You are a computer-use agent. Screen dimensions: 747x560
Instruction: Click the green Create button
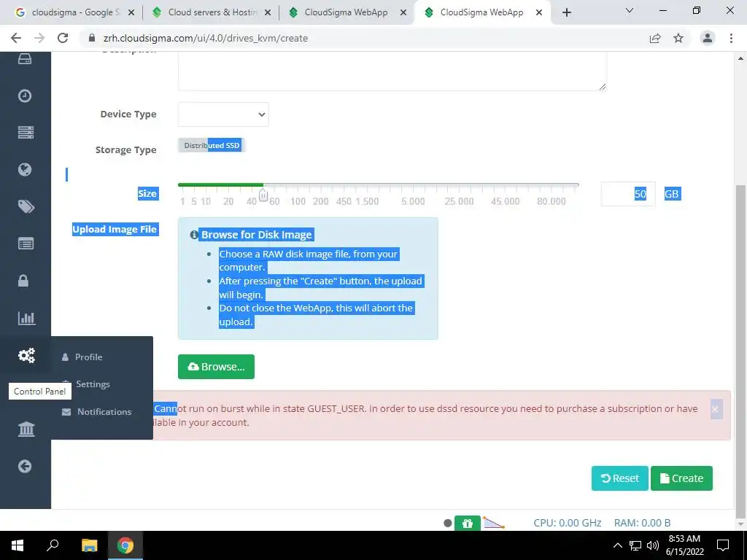(x=682, y=478)
